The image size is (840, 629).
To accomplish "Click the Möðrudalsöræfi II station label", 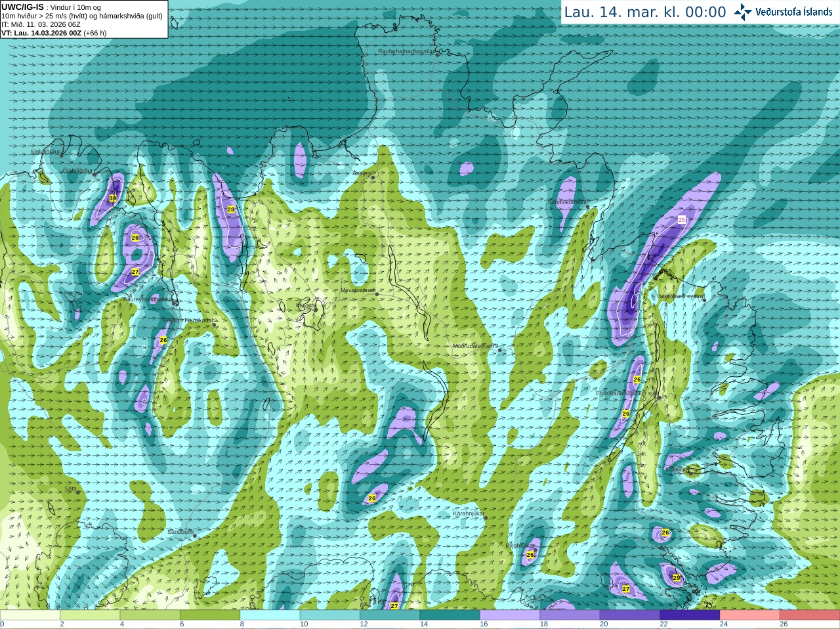I will 476,346.
